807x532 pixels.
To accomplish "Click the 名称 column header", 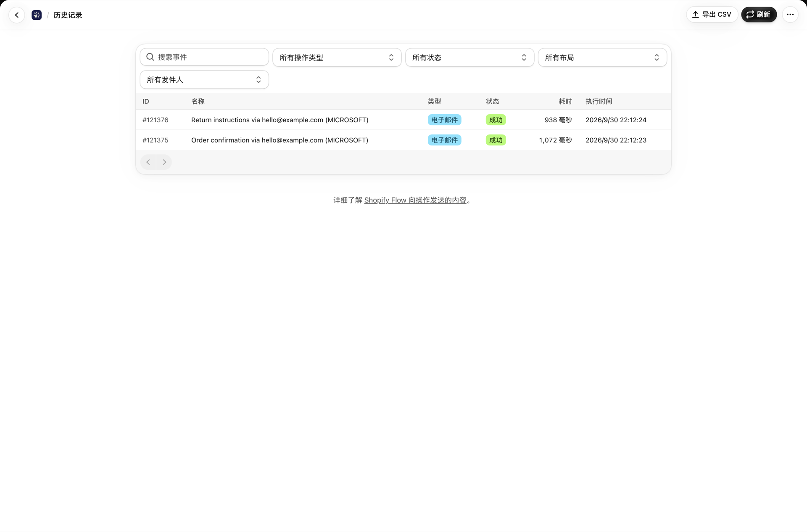I will [198, 102].
